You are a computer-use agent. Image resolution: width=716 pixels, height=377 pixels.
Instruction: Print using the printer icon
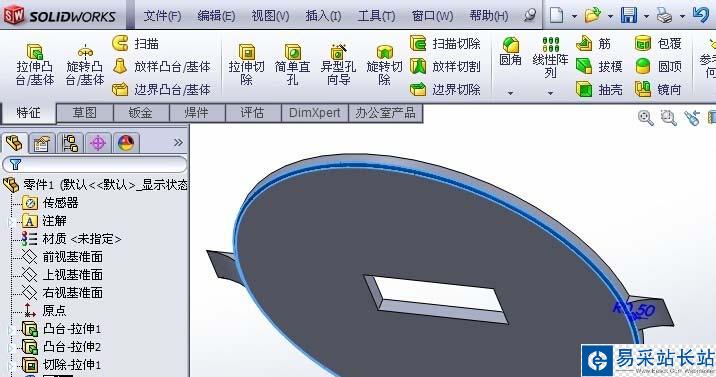tap(664, 16)
